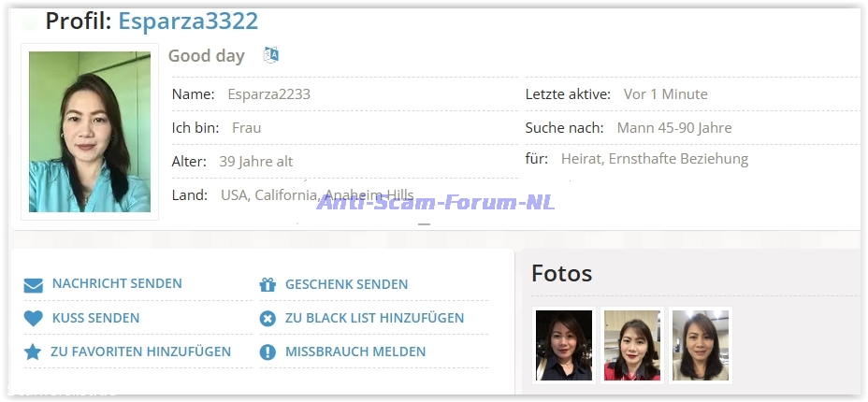The height and width of the screenshot is (402, 868).
Task: Click the username Esparza3322 in the heading
Action: coord(188,21)
